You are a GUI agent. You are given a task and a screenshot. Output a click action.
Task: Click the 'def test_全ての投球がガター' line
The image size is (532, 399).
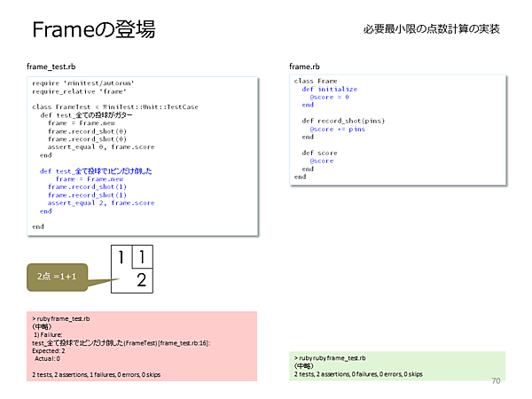point(86,115)
